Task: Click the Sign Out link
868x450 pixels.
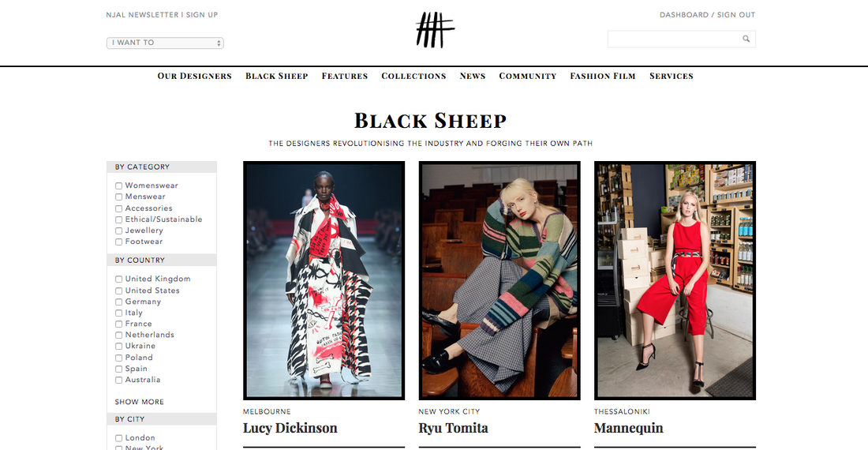Action: coord(736,15)
